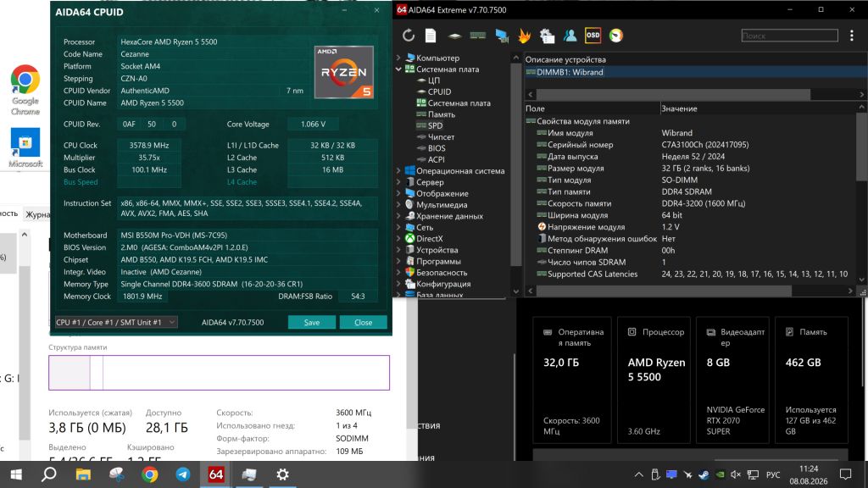Select Память item in tree

click(x=441, y=114)
